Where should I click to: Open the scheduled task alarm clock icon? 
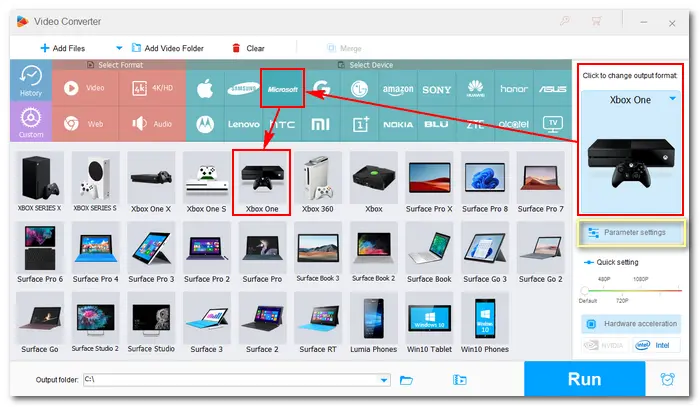click(x=667, y=379)
